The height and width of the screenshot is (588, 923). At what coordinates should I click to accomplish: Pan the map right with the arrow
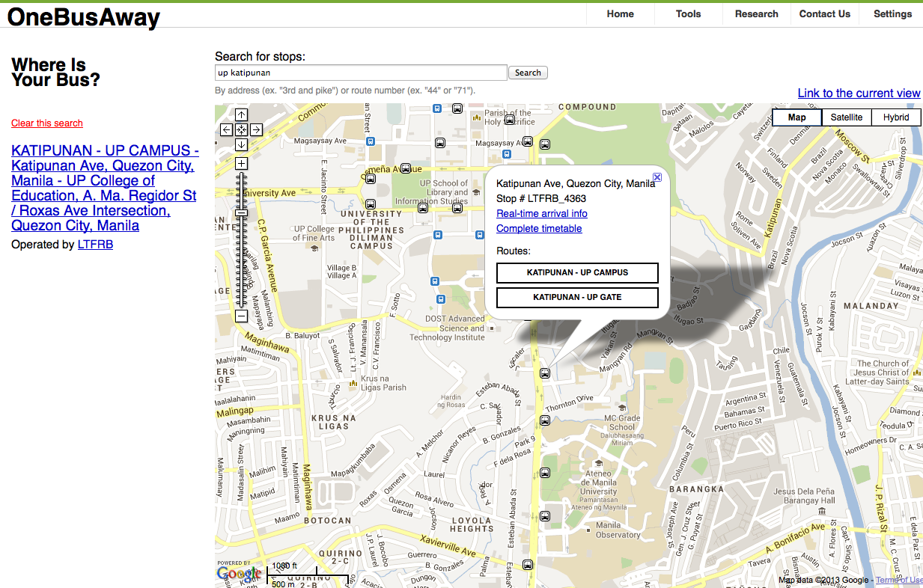[256, 129]
